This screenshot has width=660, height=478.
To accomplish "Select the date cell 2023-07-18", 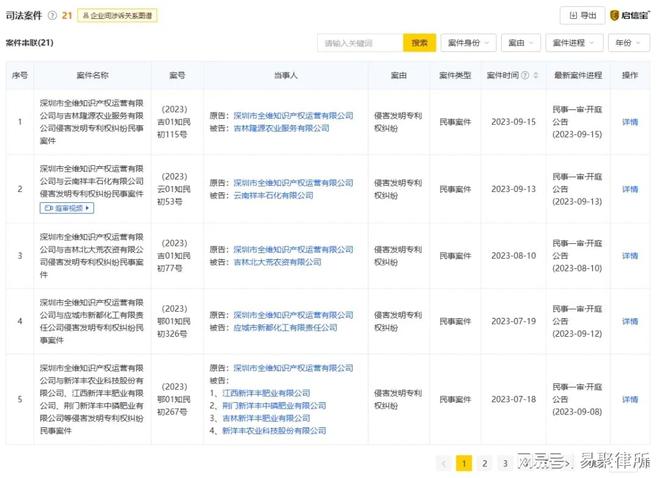I will click(x=514, y=399).
